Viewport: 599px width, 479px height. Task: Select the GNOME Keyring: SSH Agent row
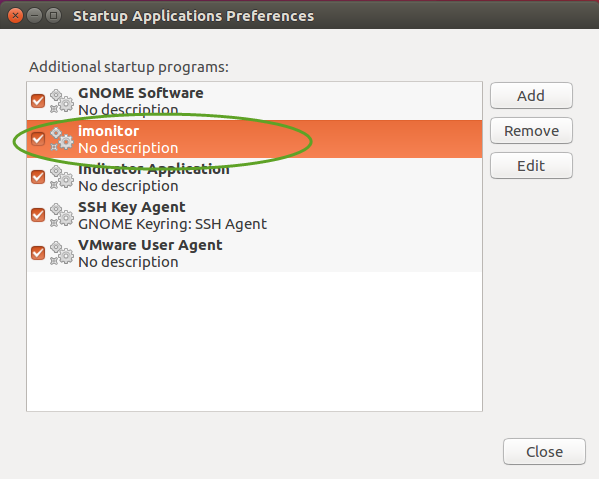coord(254,215)
